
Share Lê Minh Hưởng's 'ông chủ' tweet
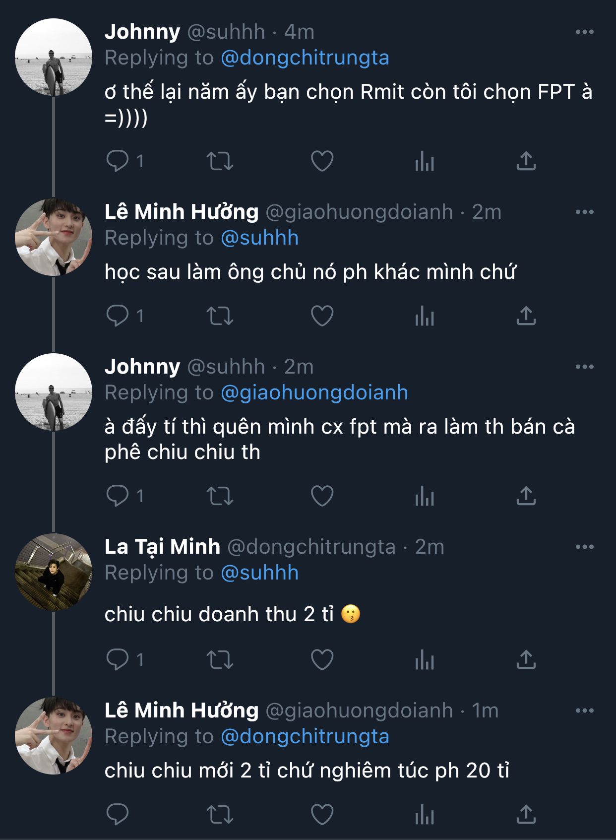coord(526,316)
